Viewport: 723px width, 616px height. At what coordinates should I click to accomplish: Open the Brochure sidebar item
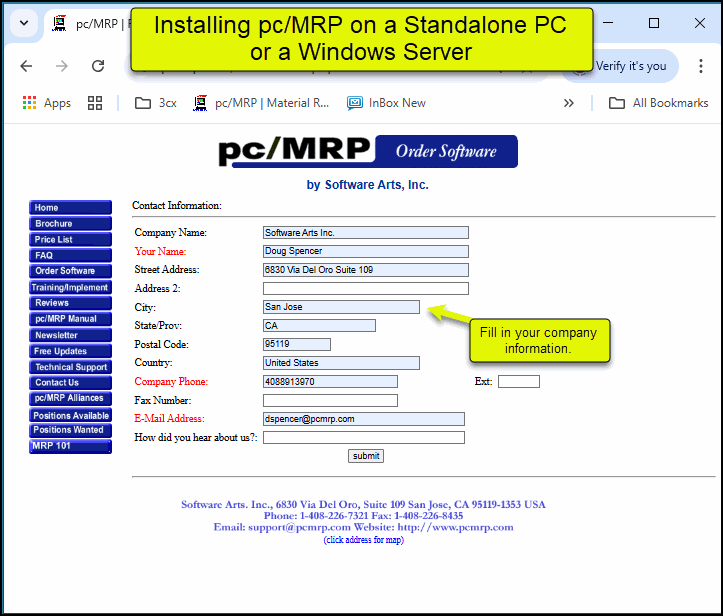71,224
